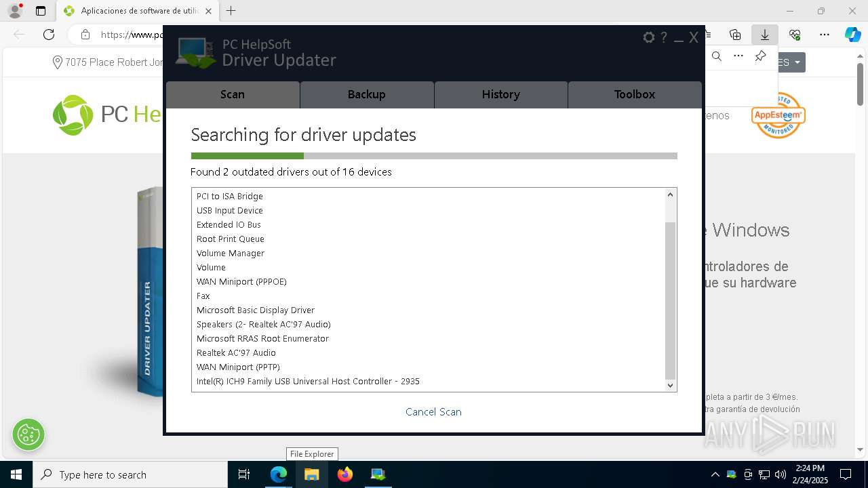
Task: Click the Cancel Scan link
Action: 433,412
